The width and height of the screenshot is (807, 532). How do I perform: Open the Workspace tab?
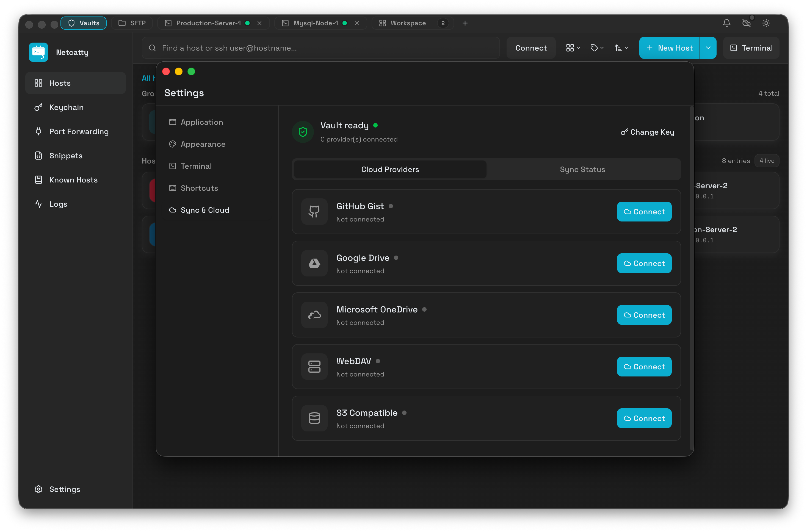(413, 23)
